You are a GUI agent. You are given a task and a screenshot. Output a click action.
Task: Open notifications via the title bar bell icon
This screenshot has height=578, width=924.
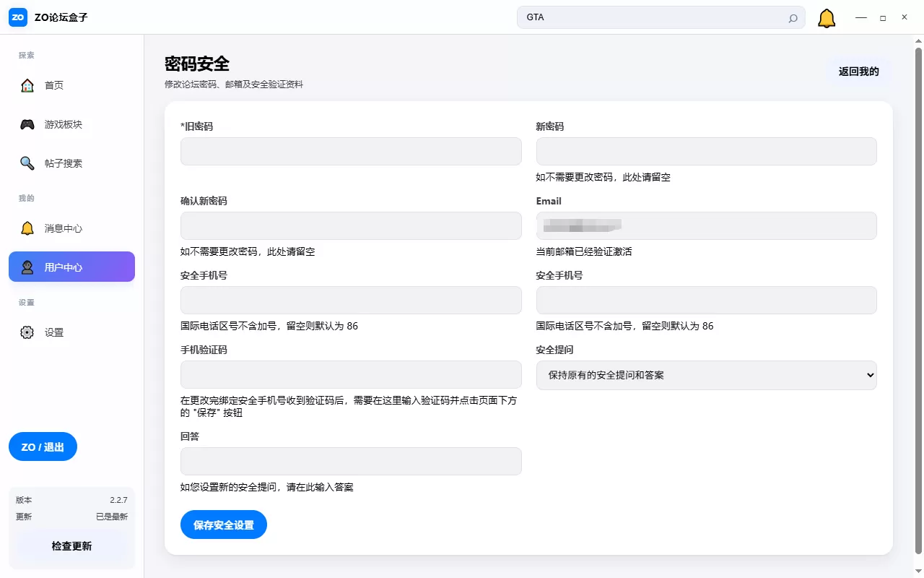tap(827, 18)
